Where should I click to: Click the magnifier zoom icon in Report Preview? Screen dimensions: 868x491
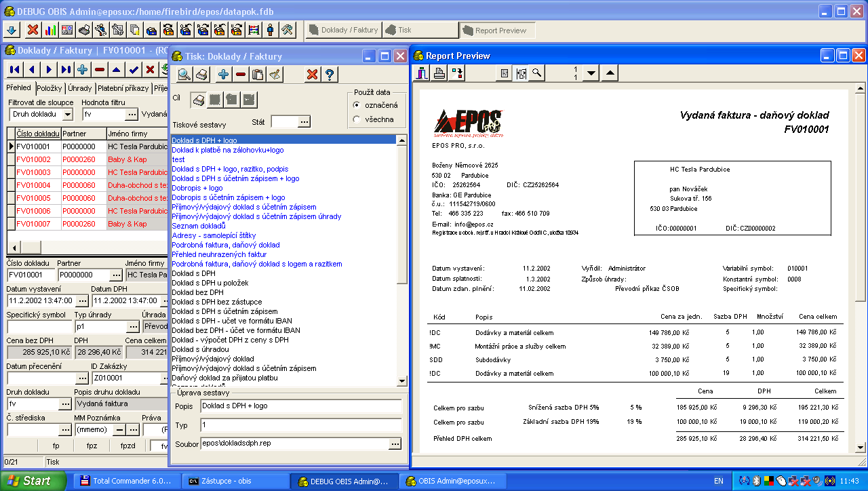pyautogui.click(x=537, y=73)
